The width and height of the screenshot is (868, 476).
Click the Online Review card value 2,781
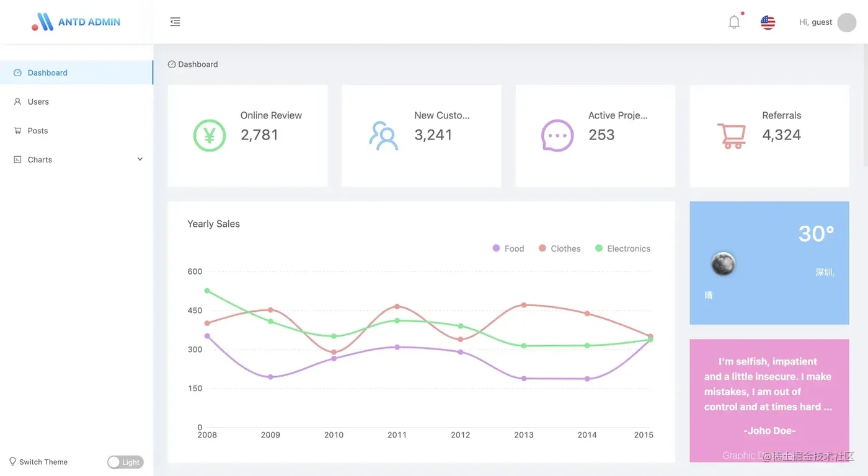tap(260, 135)
